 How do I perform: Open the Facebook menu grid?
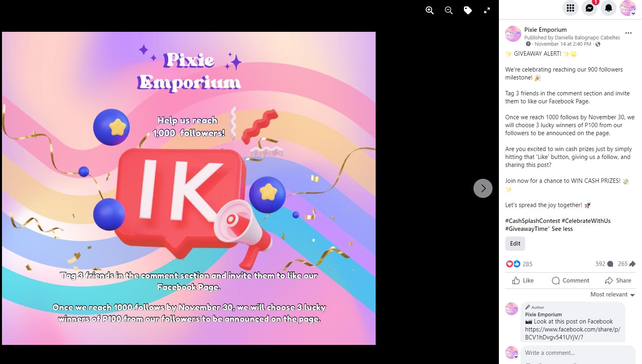coord(570,8)
